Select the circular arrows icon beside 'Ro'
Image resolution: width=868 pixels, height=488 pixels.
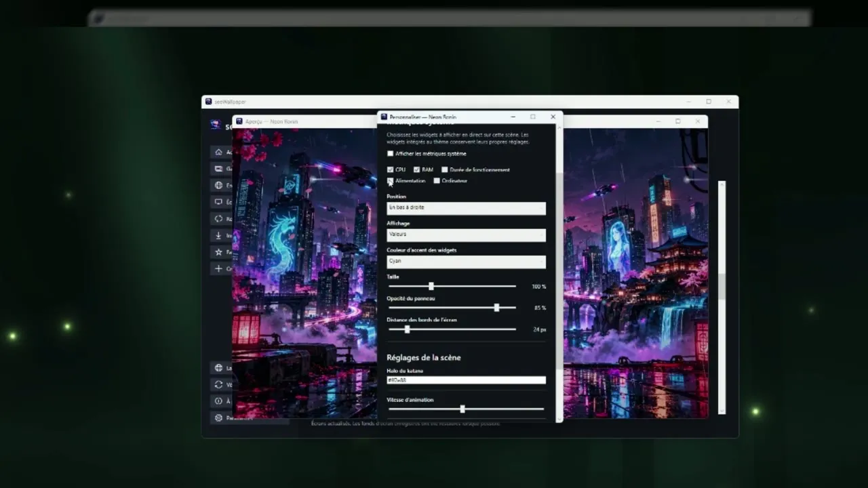(218, 218)
